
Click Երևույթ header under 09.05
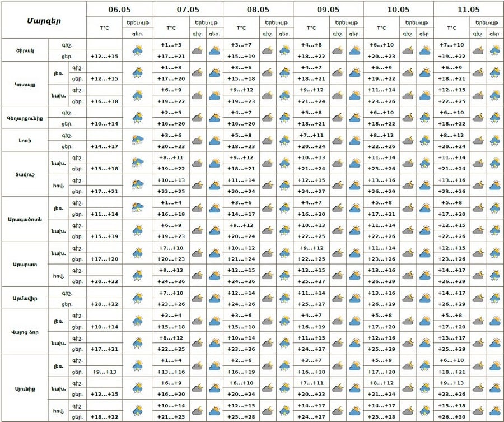347,22
